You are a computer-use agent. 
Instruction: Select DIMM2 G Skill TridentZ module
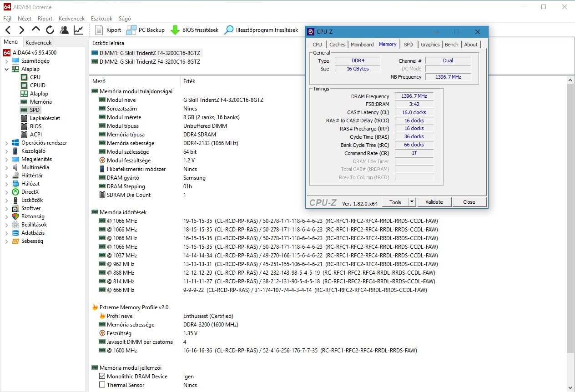click(146, 61)
